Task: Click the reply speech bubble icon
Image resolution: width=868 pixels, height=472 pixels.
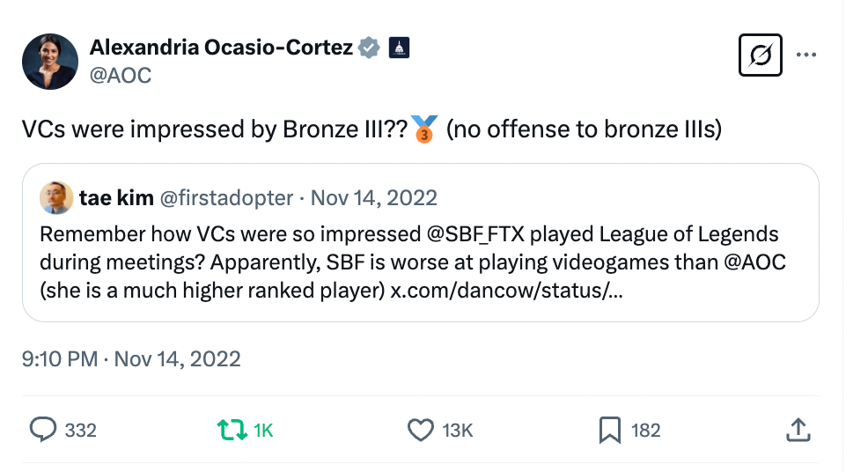Action: click(44, 430)
